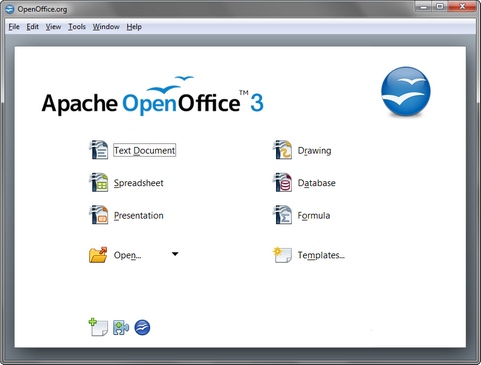Image resolution: width=481 pixels, height=365 pixels.
Task: Open the File menu
Action: pyautogui.click(x=14, y=27)
